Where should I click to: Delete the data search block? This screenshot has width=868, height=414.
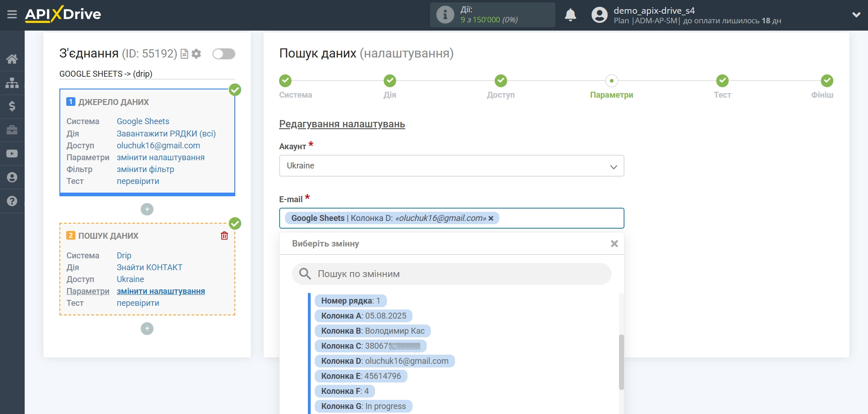224,236
